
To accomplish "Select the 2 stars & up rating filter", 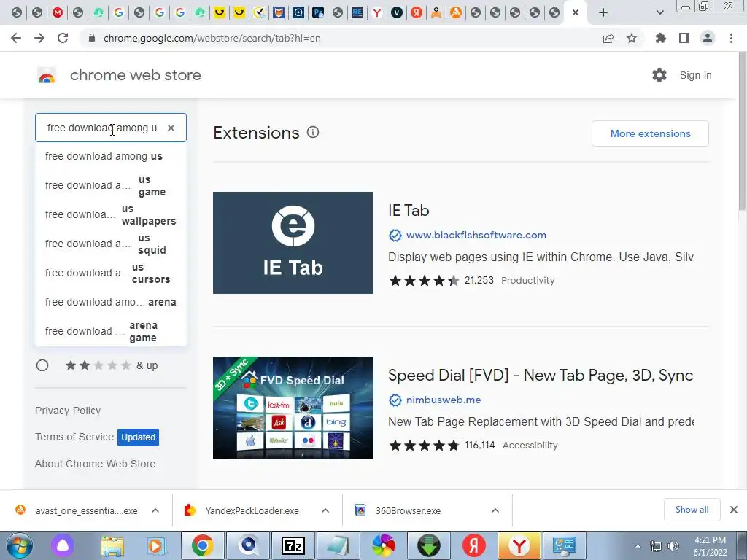I will [x=42, y=365].
